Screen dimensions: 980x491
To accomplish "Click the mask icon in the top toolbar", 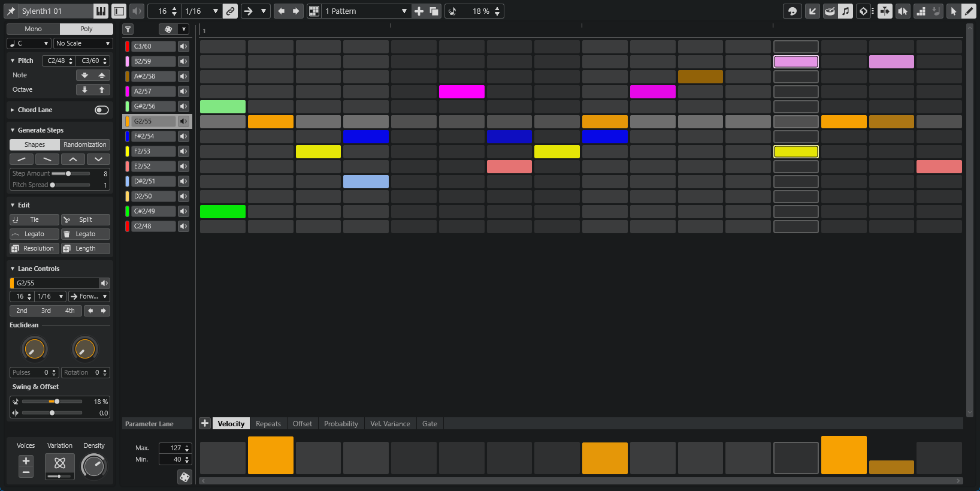I will tap(793, 11).
